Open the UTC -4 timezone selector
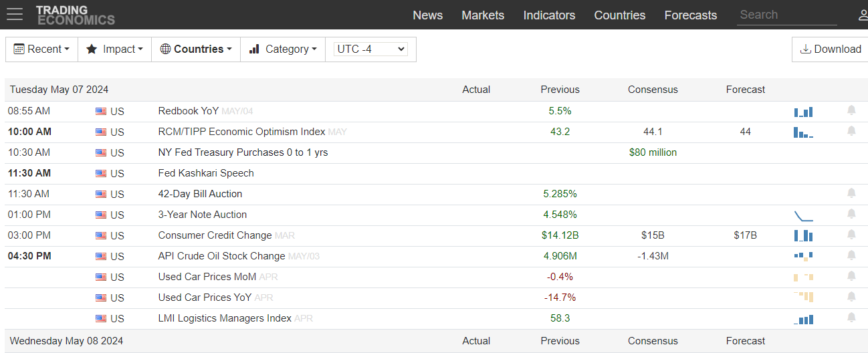The height and width of the screenshot is (353, 868). point(370,49)
